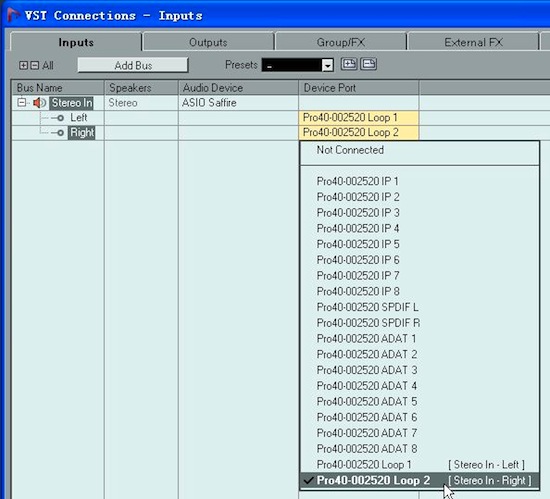Switch to the Group/FX tab

point(341,42)
